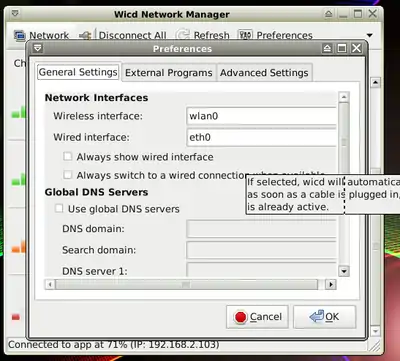
Task: Expand the main toolbar overflow arrow
Action: click(x=369, y=35)
